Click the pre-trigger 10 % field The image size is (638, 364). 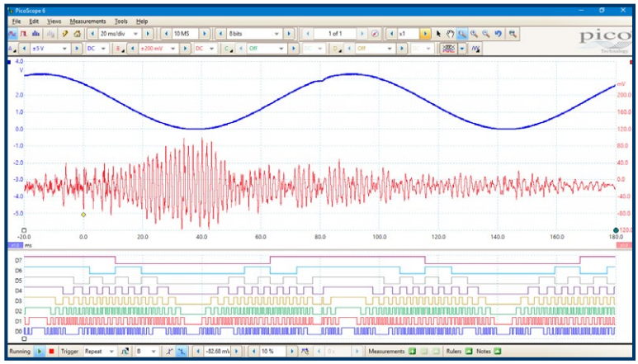(273, 352)
